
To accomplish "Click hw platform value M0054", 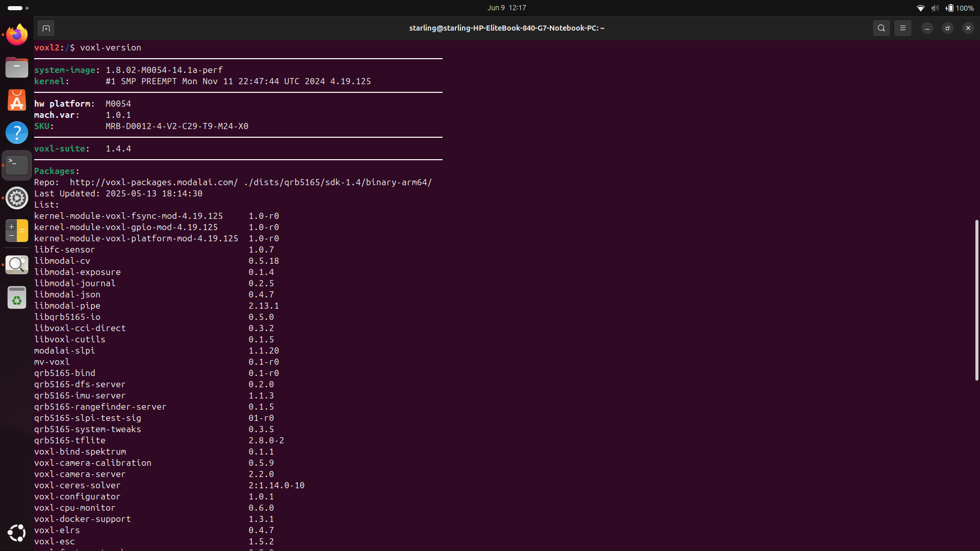I will (118, 104).
